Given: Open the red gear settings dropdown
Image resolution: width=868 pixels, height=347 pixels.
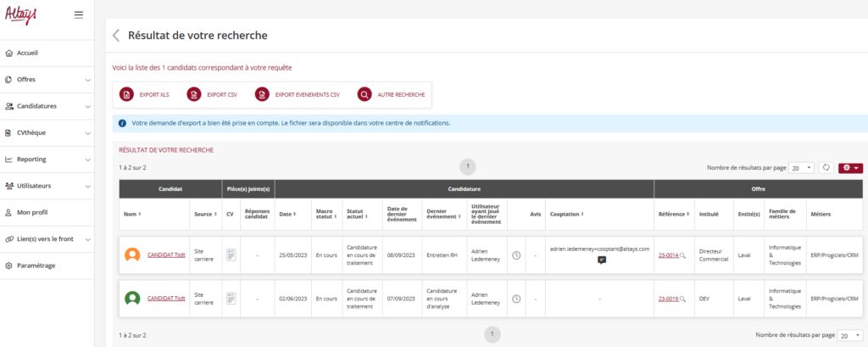Looking at the screenshot, I should 850,168.
